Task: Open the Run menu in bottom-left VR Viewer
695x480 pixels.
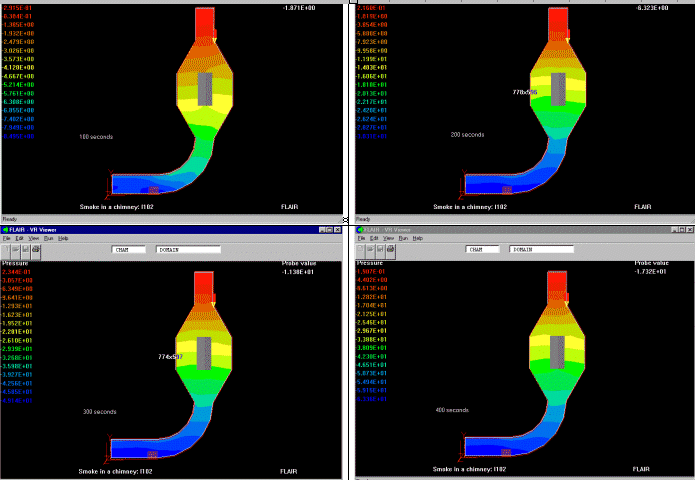Action: [48, 238]
